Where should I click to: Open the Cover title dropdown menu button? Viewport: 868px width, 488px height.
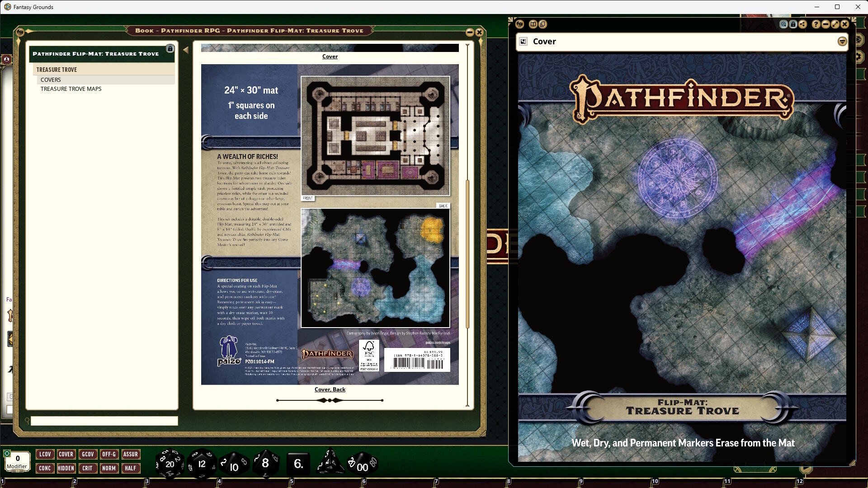click(x=842, y=42)
